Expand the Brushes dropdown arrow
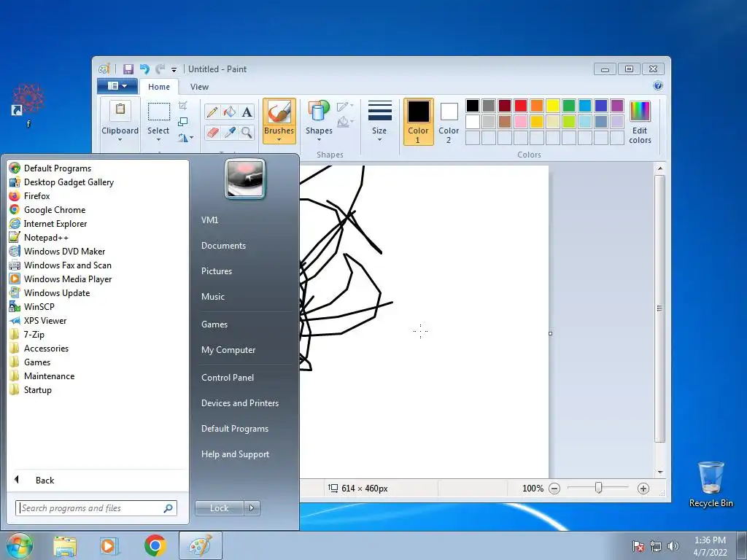 (279, 140)
